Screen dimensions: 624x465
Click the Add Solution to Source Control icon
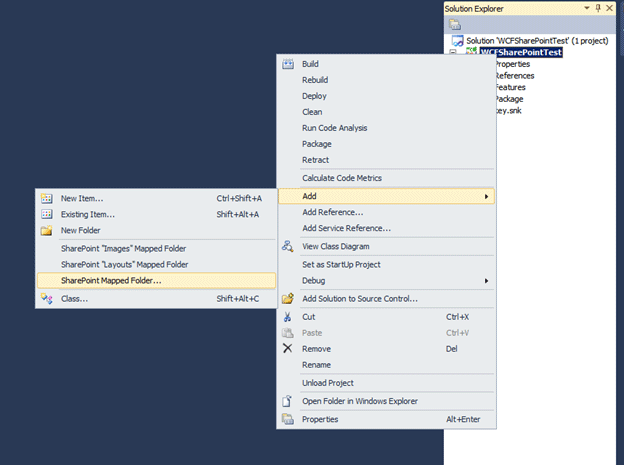coord(288,299)
